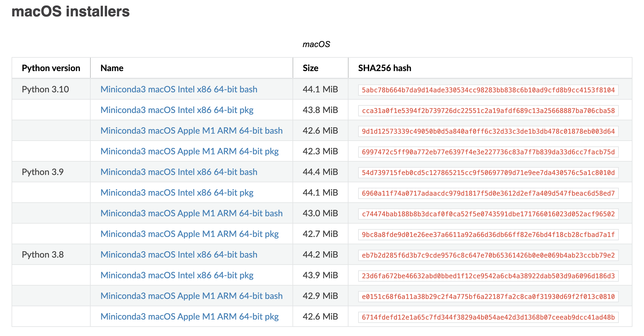The image size is (644, 336).
Task: Open Python 3.8 Intel x86 bash installer link
Action: (179, 255)
